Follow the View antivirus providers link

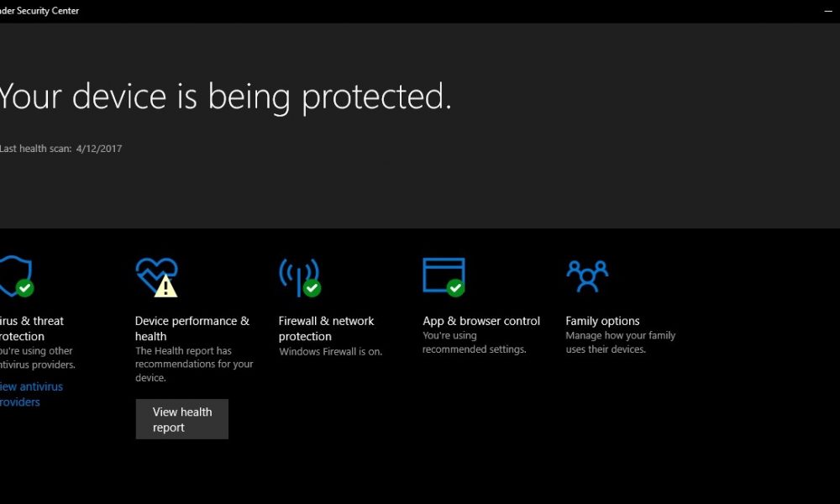coord(31,394)
